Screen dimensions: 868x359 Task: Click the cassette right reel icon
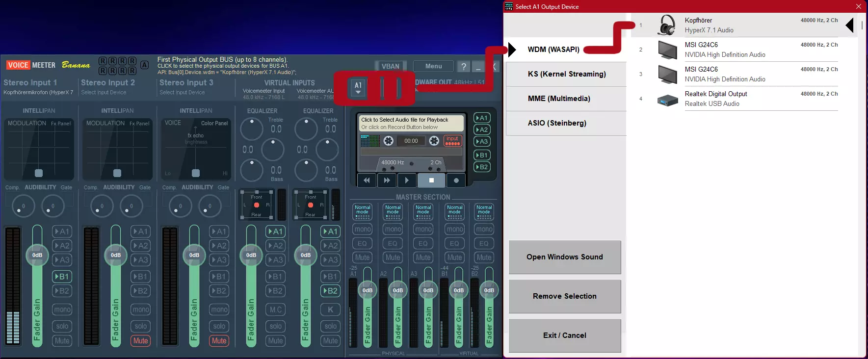pos(434,141)
